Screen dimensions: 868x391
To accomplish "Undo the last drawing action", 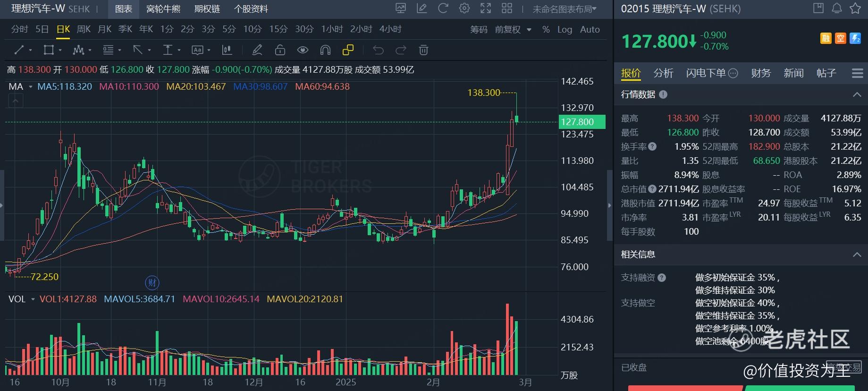I will click(378, 50).
